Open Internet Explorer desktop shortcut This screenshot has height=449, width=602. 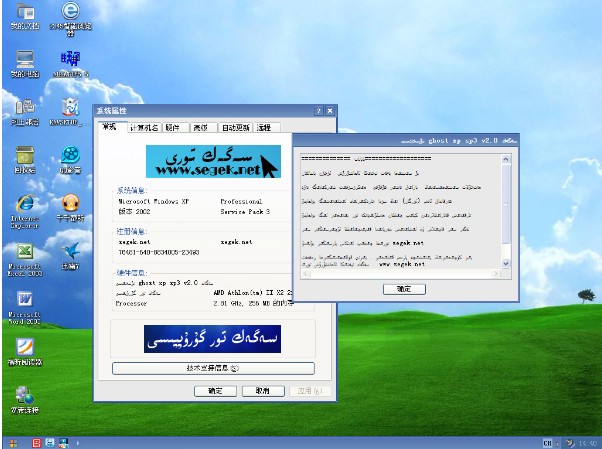click(x=25, y=209)
